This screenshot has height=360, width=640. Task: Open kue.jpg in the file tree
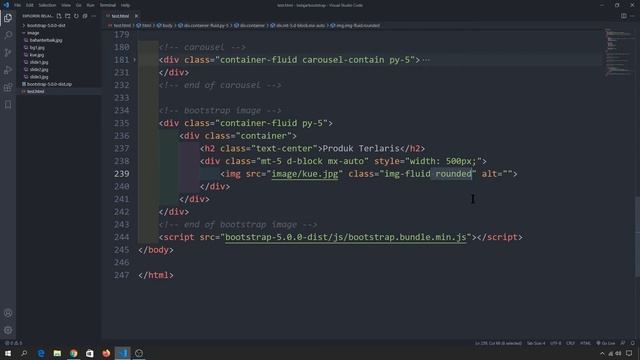click(x=36, y=55)
